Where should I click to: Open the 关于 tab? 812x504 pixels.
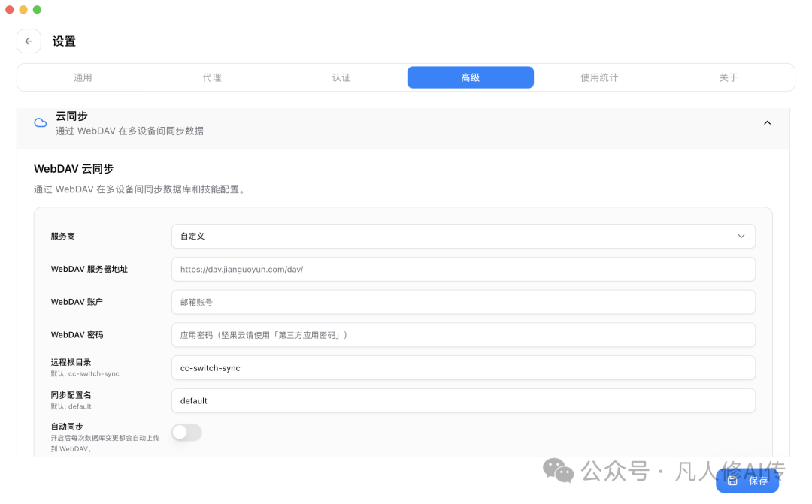point(729,77)
